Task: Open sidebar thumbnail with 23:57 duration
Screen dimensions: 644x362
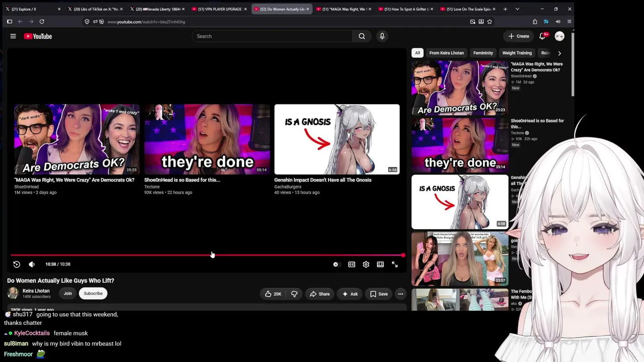Action: (x=460, y=259)
